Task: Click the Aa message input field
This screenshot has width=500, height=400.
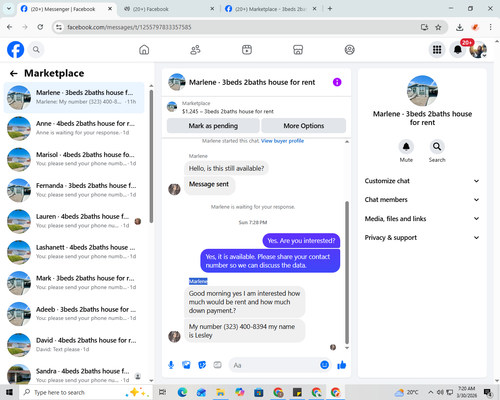Action: click(274, 365)
